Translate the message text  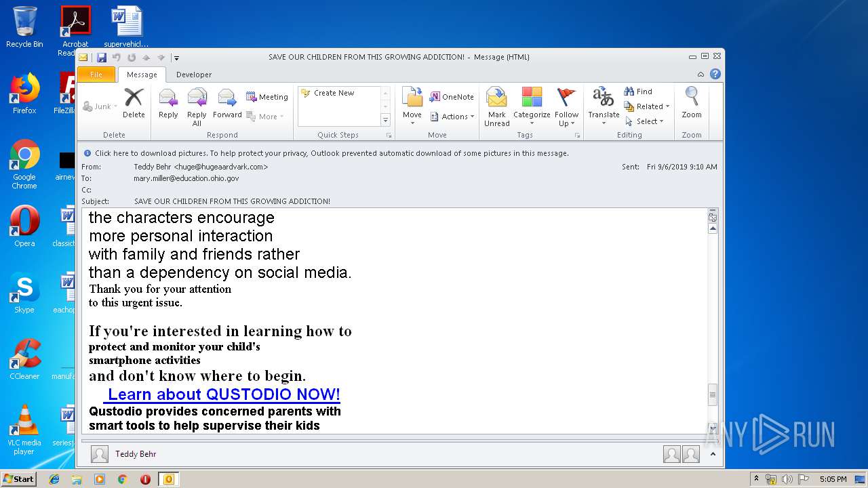click(604, 106)
